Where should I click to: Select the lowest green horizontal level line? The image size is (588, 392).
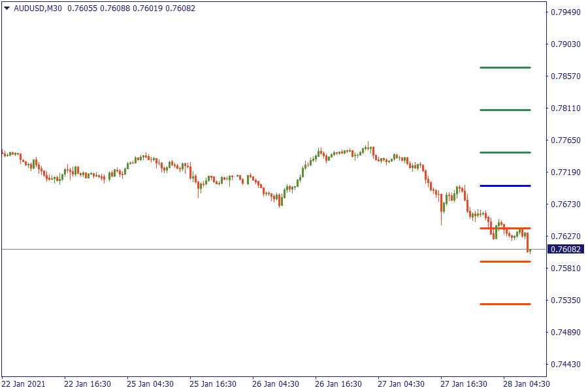click(x=504, y=152)
